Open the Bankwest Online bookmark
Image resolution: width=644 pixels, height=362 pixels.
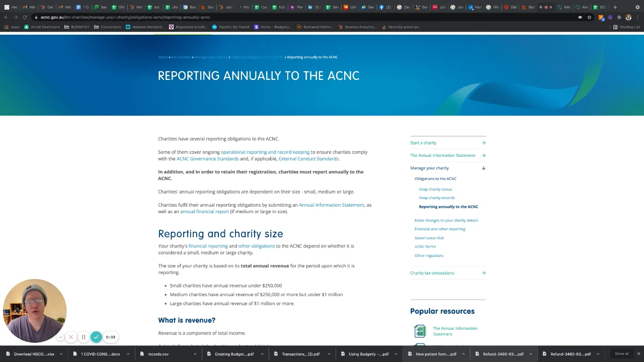coord(315,27)
